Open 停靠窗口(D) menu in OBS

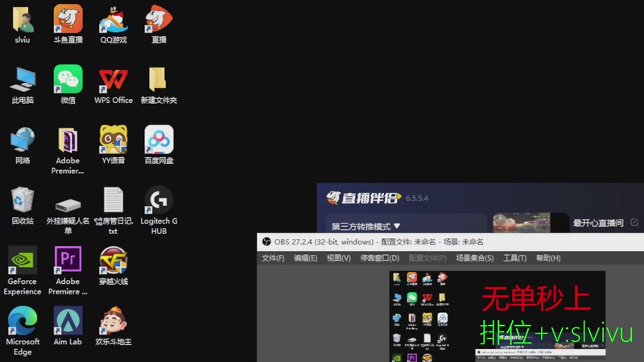coord(380,258)
